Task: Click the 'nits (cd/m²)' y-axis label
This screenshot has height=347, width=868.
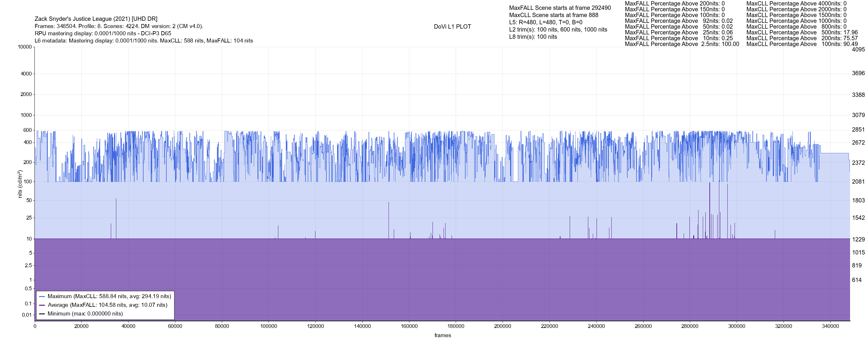Action: tap(20, 184)
